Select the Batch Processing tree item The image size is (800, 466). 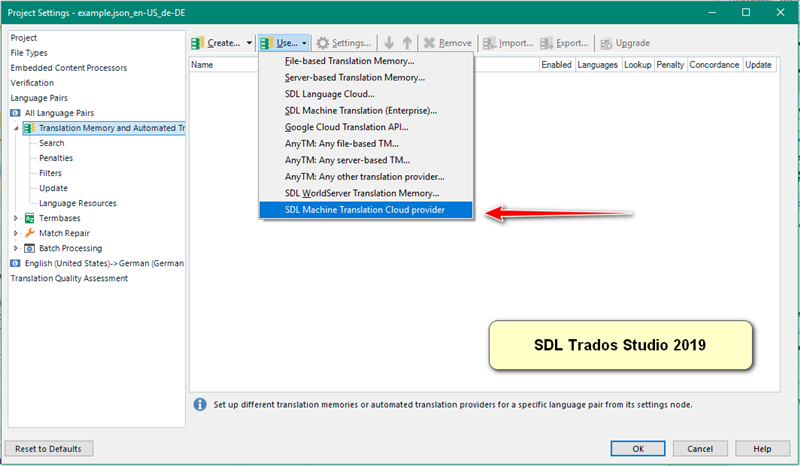tap(70, 248)
